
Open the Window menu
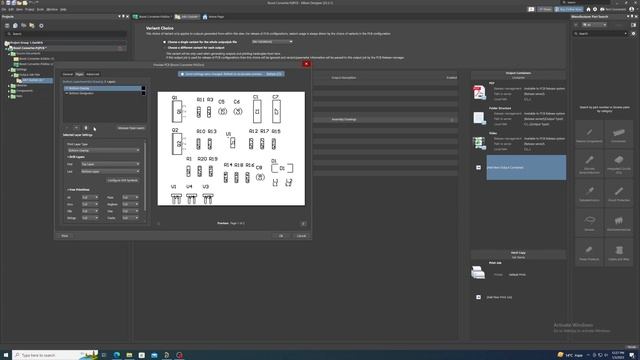[x=52, y=9]
